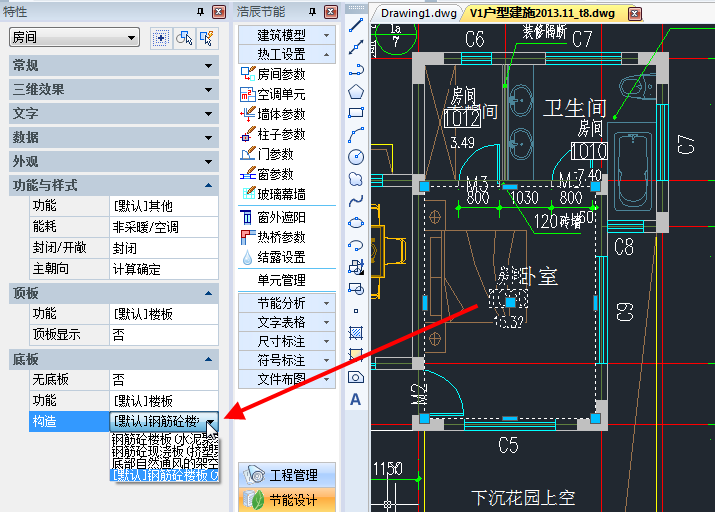715x512 pixels.
Task: Pin the 特性 properties panel
Action: (201, 12)
